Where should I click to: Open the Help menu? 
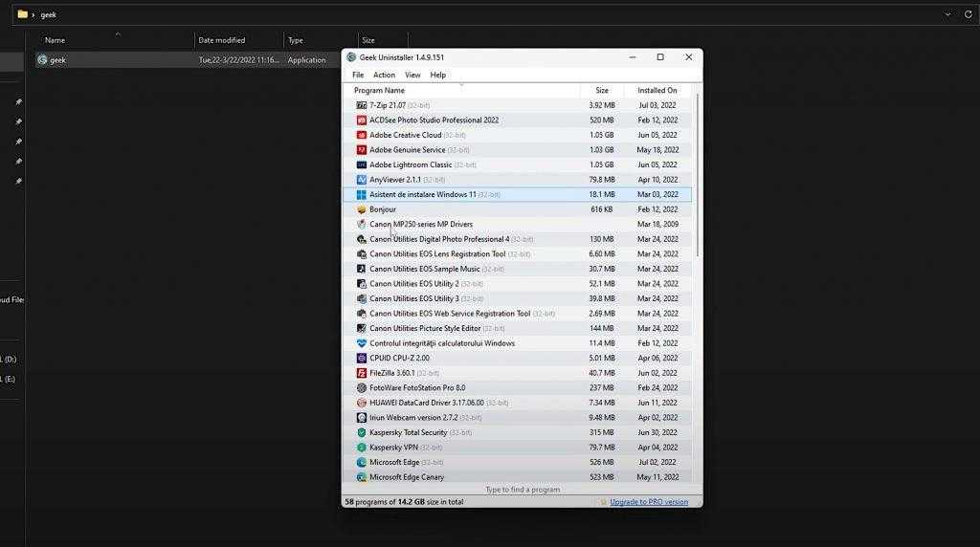pos(438,75)
